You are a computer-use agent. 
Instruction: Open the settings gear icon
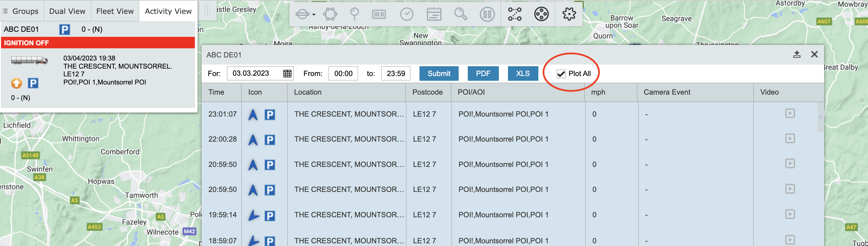point(569,14)
